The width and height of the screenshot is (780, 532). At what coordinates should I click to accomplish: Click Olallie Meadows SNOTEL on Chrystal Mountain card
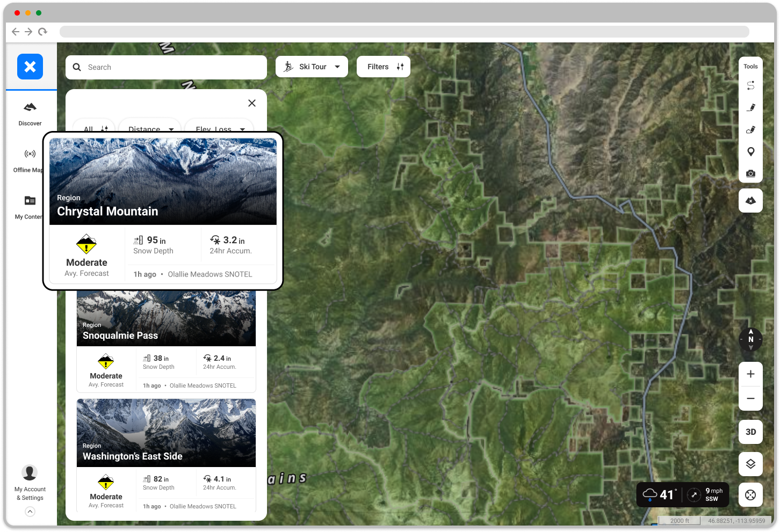click(210, 274)
